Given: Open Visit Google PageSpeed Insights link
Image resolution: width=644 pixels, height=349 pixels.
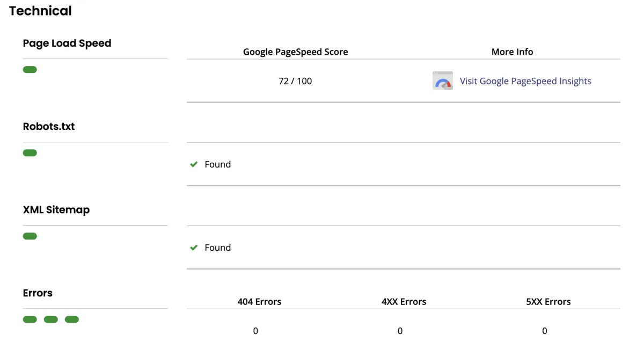Looking at the screenshot, I should pyautogui.click(x=525, y=81).
